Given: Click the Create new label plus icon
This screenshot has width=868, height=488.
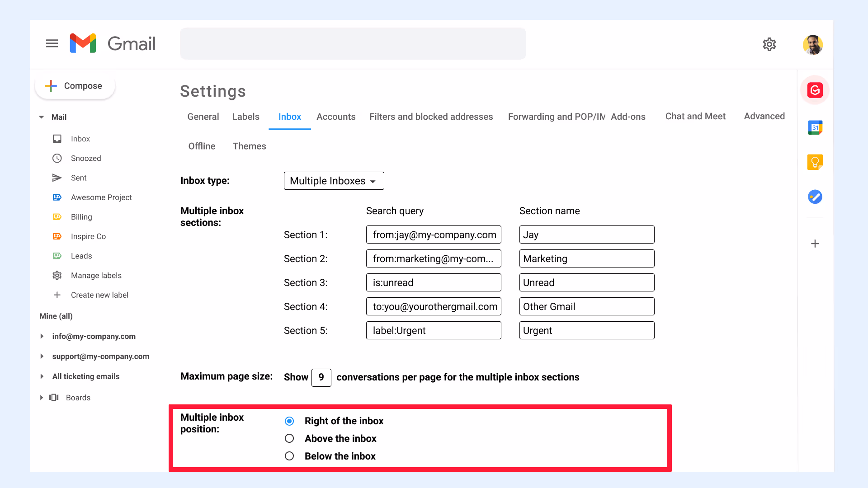Looking at the screenshot, I should pyautogui.click(x=57, y=295).
